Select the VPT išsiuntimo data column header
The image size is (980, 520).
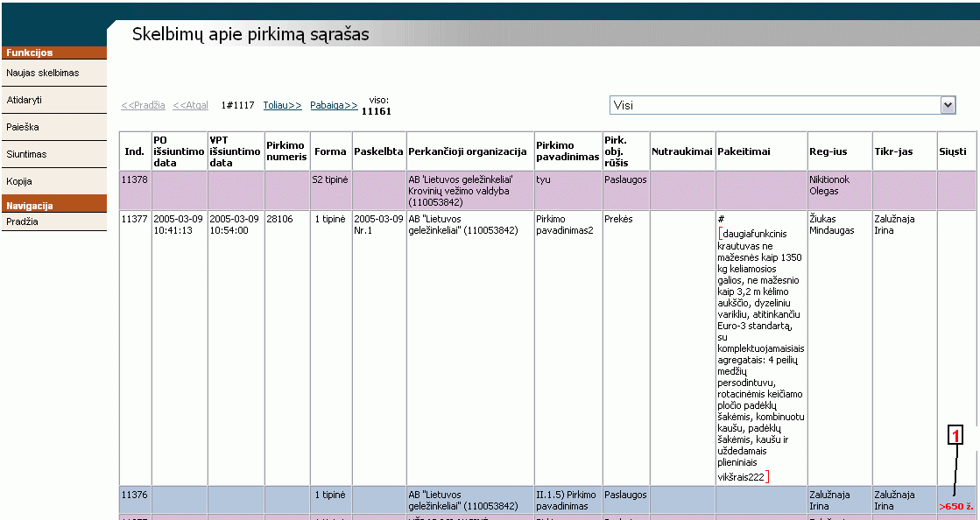point(235,151)
